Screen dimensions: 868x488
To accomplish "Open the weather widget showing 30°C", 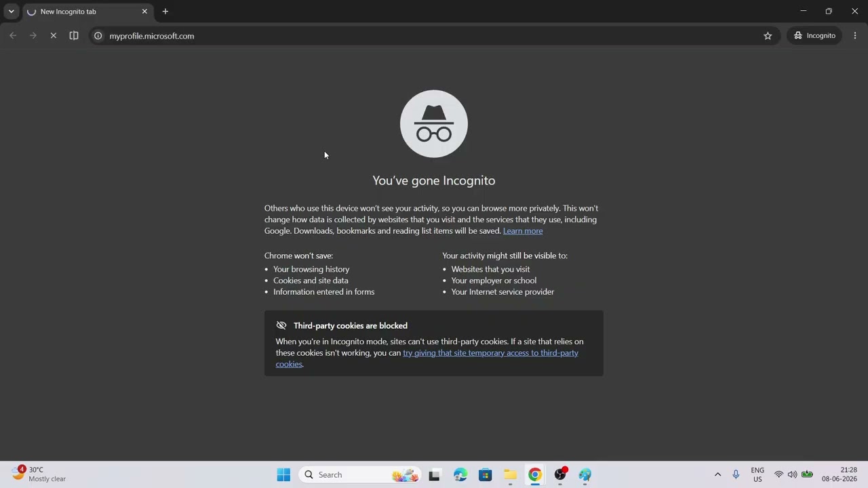I will (39, 474).
